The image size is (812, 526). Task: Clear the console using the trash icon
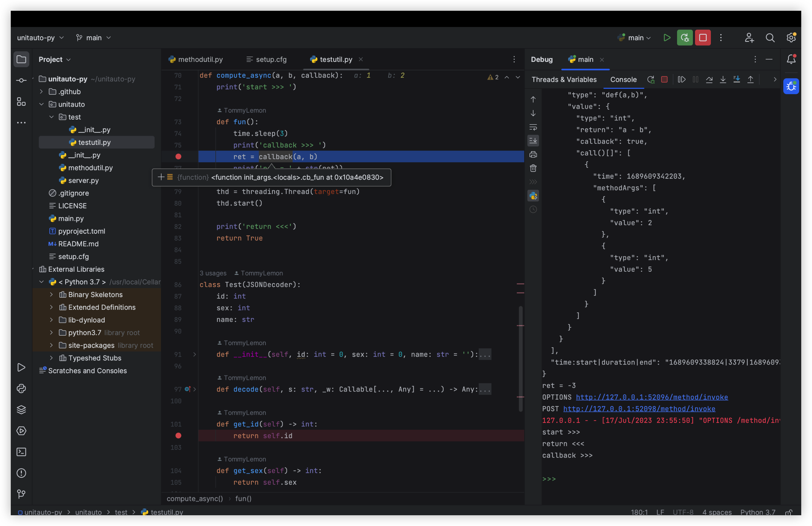pyautogui.click(x=533, y=168)
